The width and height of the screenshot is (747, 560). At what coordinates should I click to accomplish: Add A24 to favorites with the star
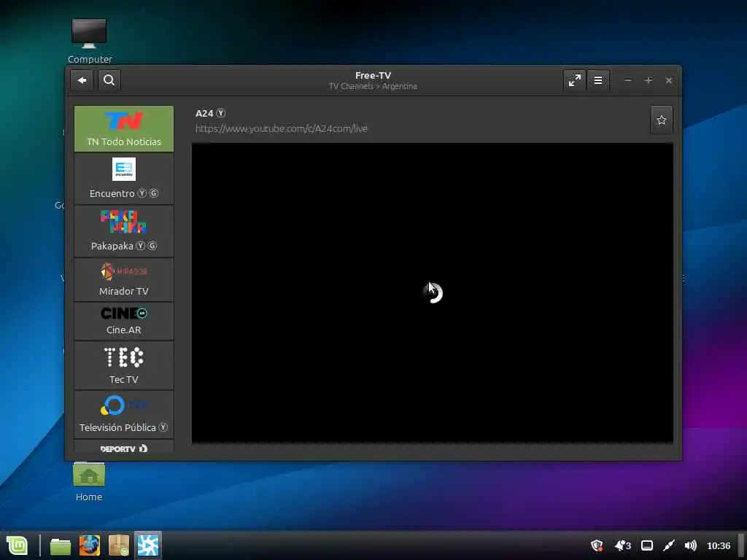click(x=661, y=120)
